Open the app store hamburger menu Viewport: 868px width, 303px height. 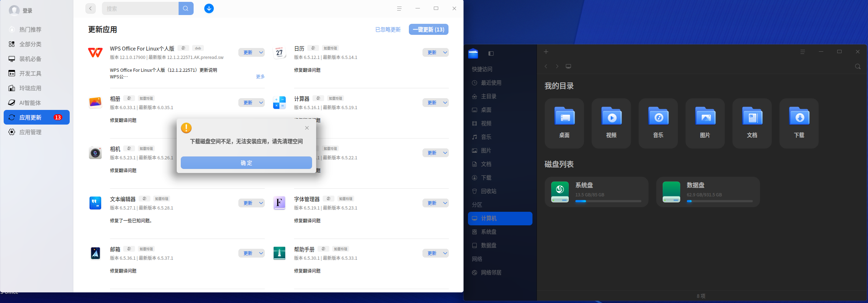pyautogui.click(x=399, y=8)
